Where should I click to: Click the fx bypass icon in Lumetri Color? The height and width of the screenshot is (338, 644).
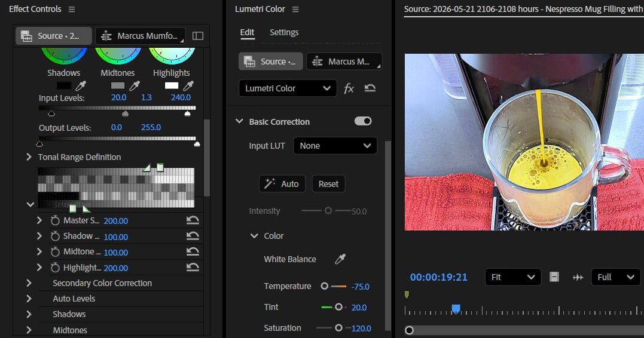coord(349,88)
